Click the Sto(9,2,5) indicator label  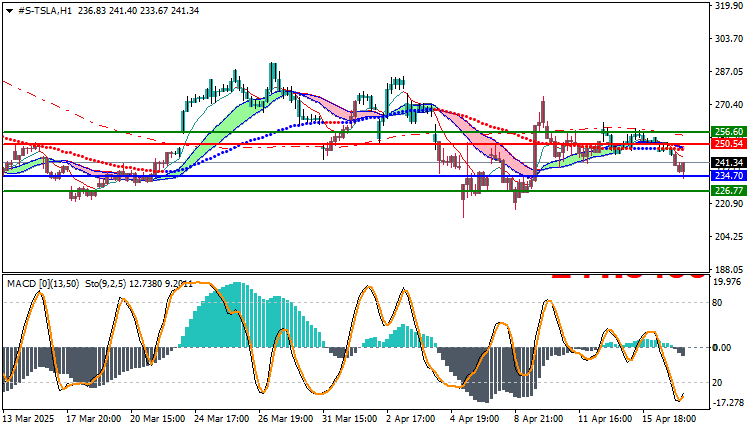[x=105, y=284]
